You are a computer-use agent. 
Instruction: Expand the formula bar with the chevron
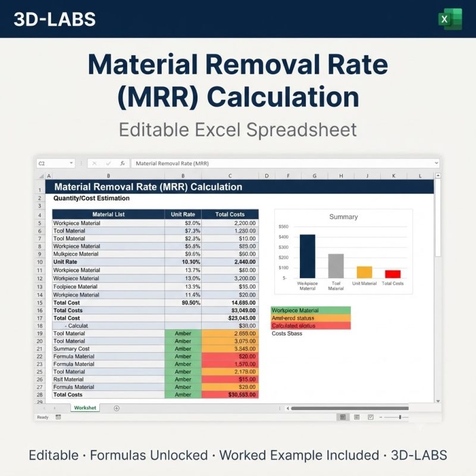(436, 163)
